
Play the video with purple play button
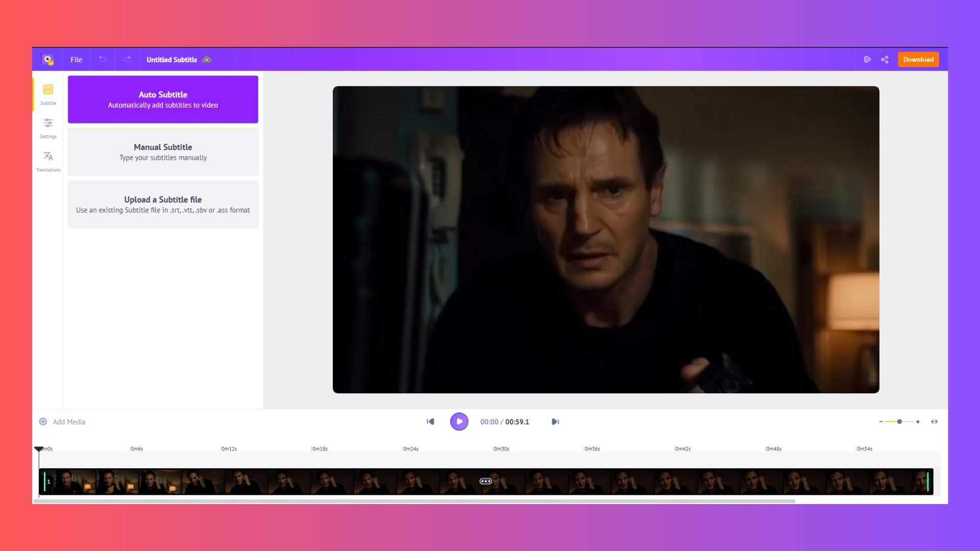click(x=459, y=421)
